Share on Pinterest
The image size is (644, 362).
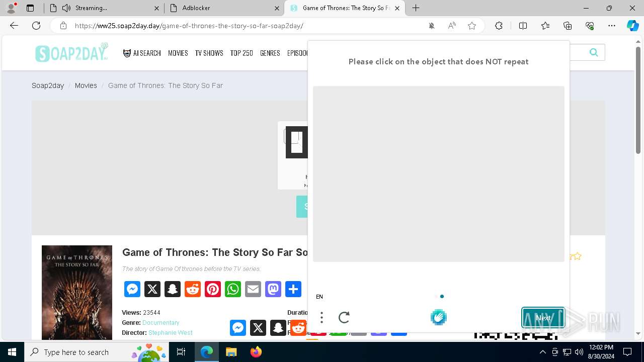pos(213,289)
